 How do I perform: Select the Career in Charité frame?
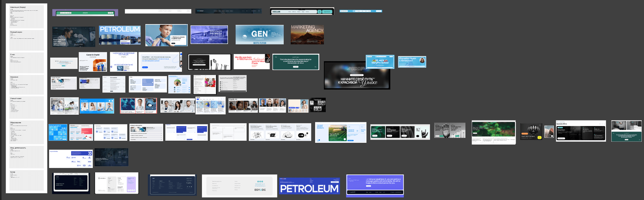point(93,62)
